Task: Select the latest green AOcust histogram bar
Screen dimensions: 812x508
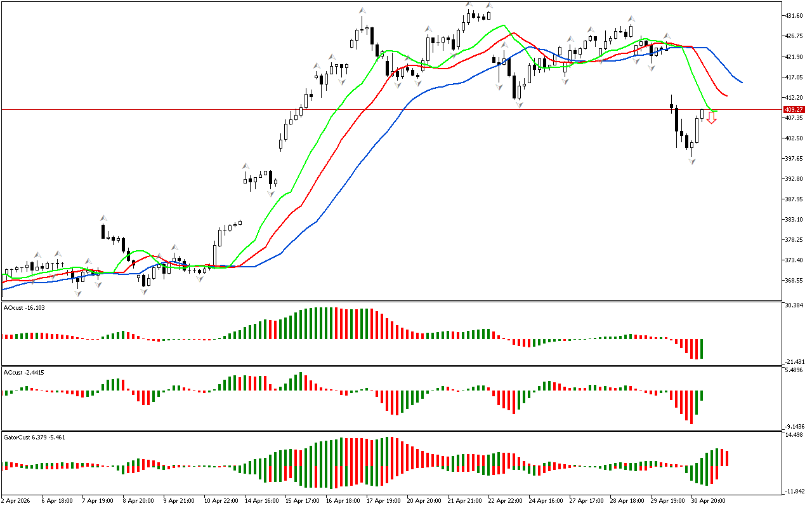Action: (x=702, y=349)
